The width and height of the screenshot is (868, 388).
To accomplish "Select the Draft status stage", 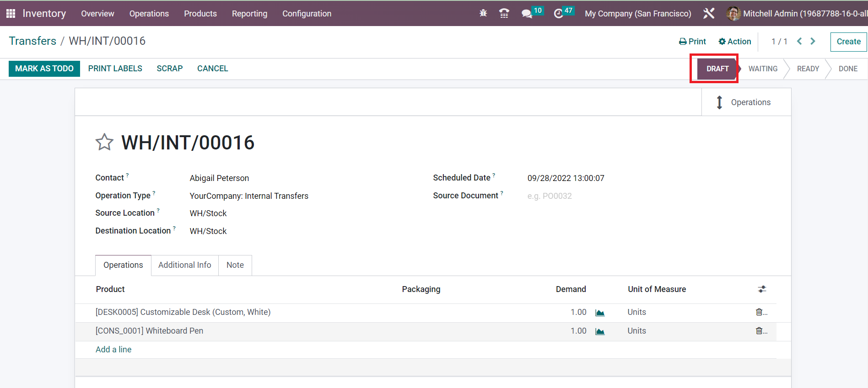I will [717, 69].
